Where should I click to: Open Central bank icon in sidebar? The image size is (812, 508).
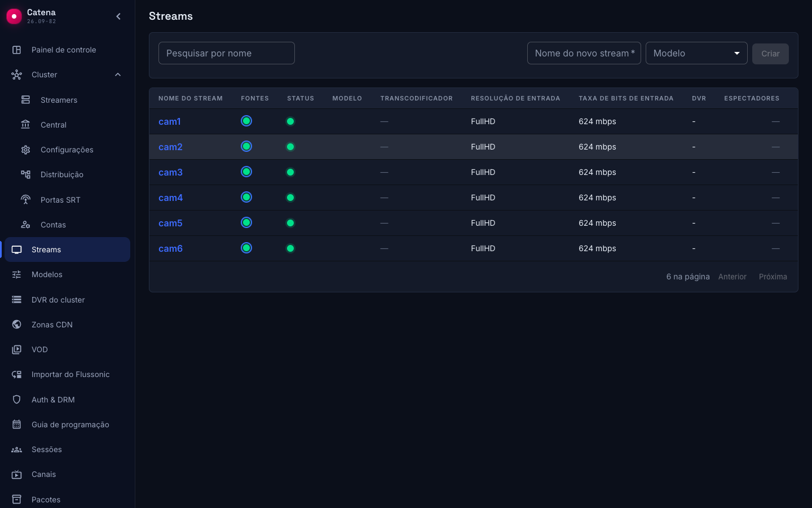tap(26, 125)
